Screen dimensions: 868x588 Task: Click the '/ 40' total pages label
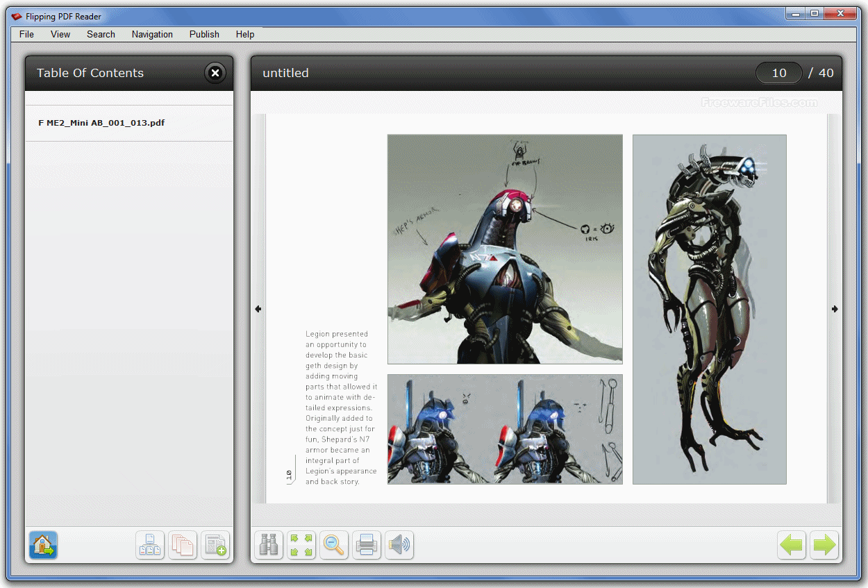pyautogui.click(x=821, y=73)
